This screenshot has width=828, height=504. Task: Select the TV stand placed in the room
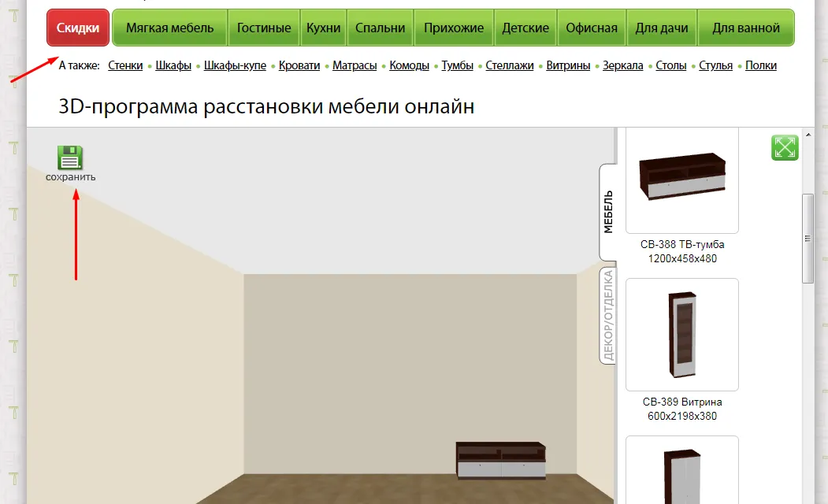(x=500, y=460)
